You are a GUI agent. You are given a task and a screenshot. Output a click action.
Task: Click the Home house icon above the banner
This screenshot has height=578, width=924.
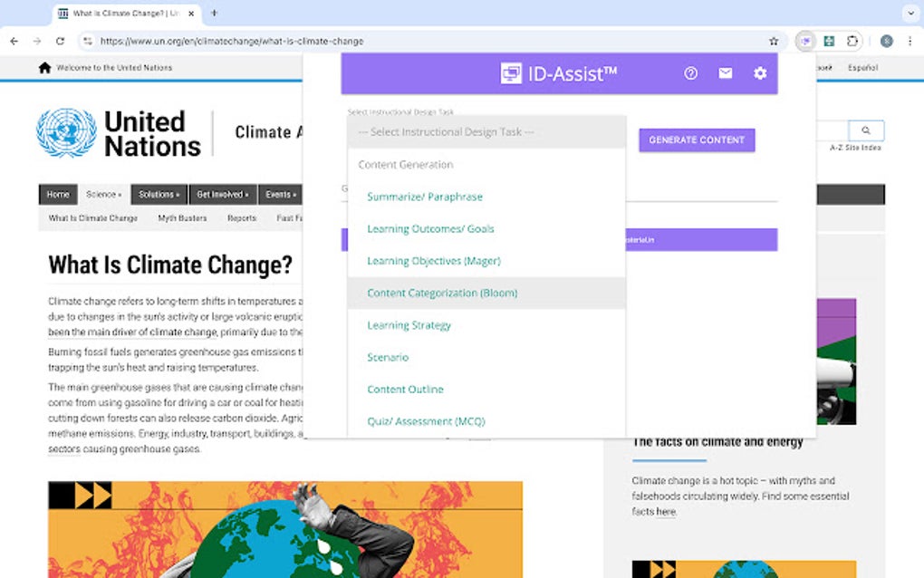pos(43,67)
